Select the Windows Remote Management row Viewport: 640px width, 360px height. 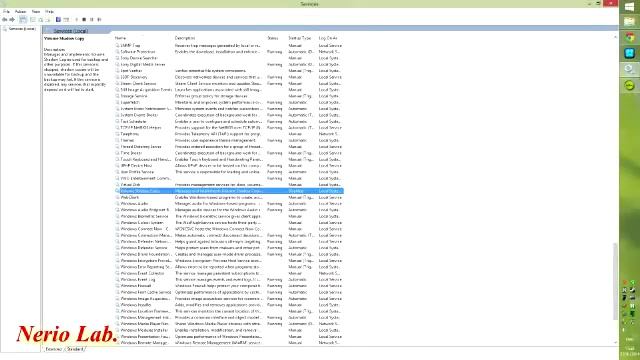[229, 343]
